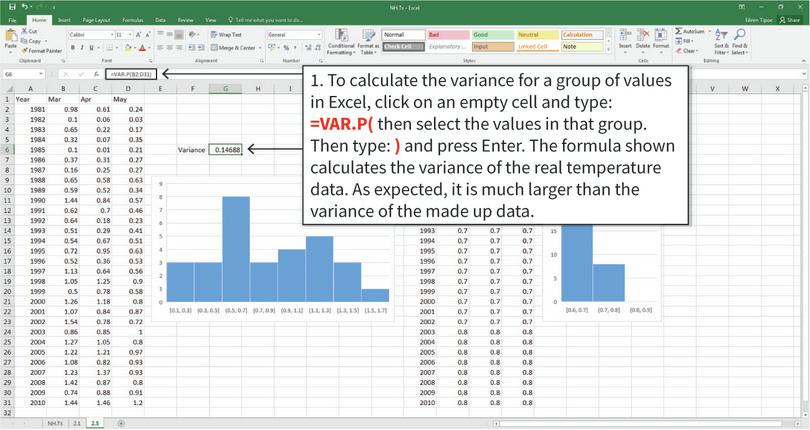Click the formula bar showing =VAR.P(B2:D31)
This screenshot has height=430, width=810.
[x=130, y=74]
